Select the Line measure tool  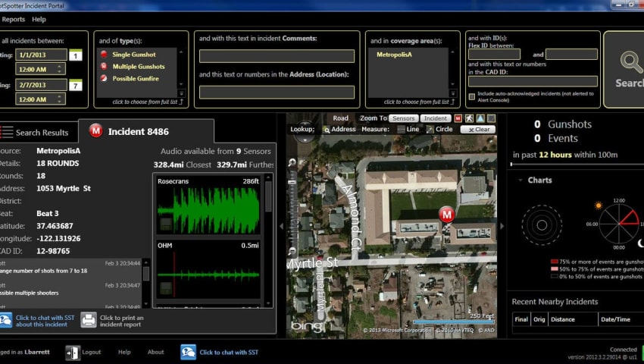coord(408,129)
